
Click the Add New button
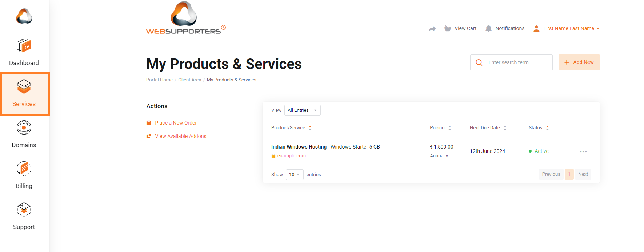579,62
